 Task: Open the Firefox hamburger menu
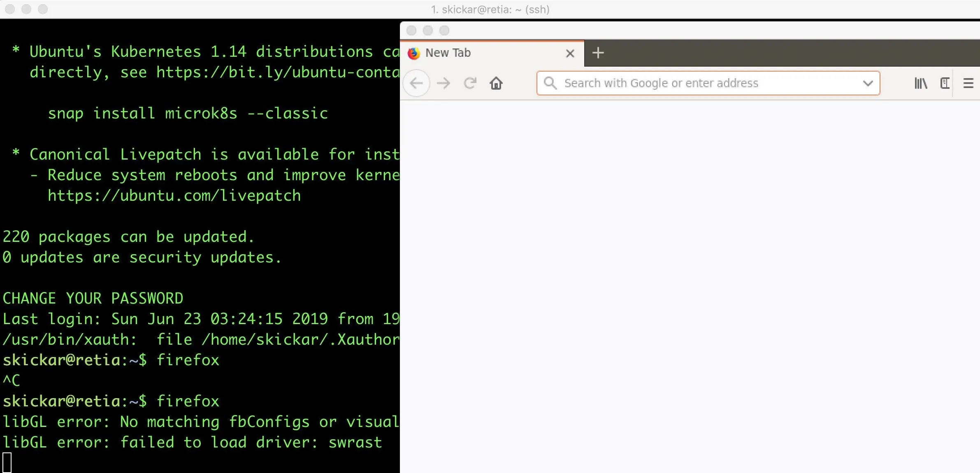(968, 83)
